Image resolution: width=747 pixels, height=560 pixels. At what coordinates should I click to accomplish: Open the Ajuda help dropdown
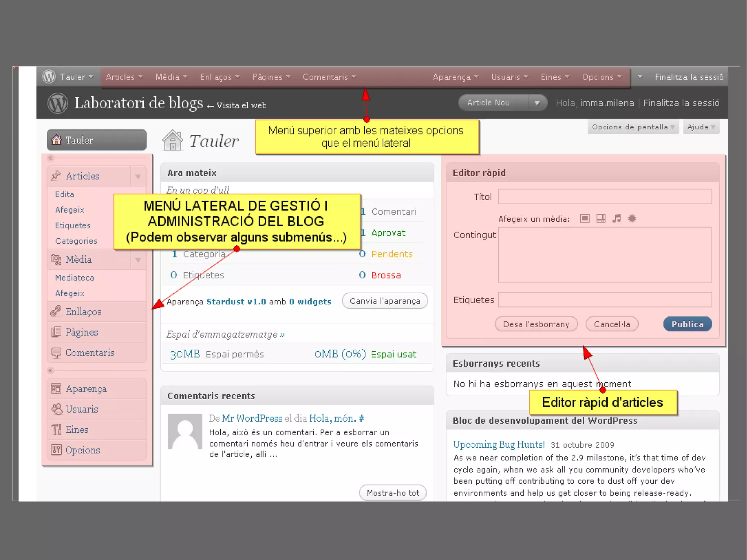(701, 127)
